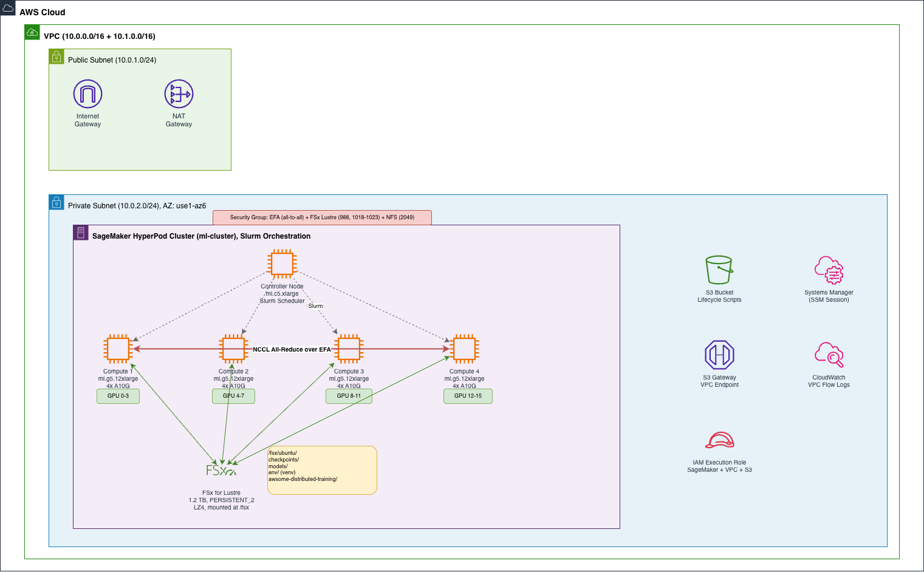Click the NCCL All-Reduce over EFA label
The width and height of the screenshot is (924, 572).
pyautogui.click(x=292, y=350)
